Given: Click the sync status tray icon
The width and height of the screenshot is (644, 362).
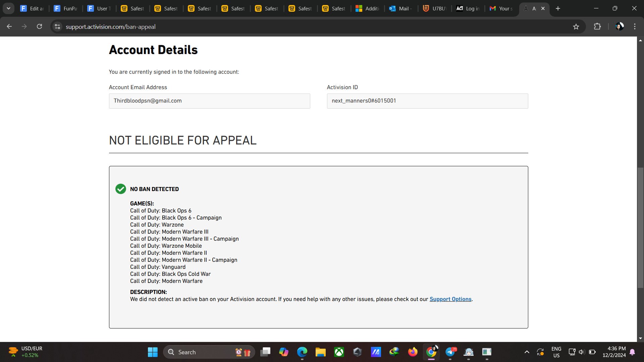Looking at the screenshot, I should click(x=540, y=352).
